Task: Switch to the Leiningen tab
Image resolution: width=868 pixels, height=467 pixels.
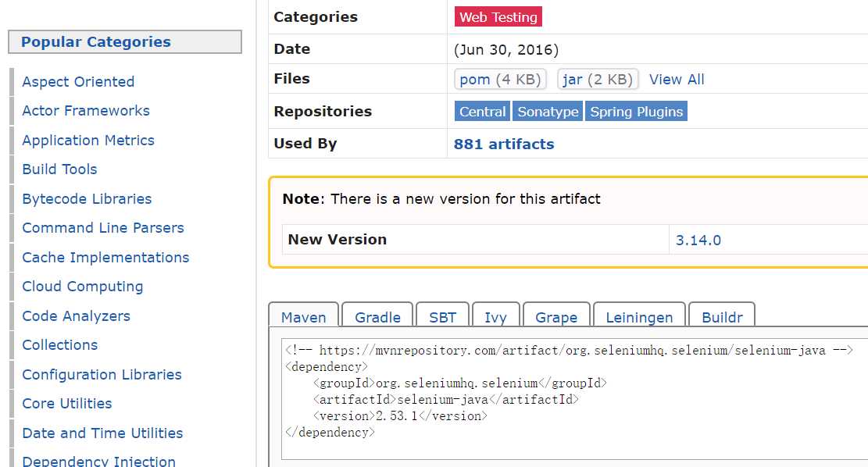Action: pyautogui.click(x=639, y=317)
